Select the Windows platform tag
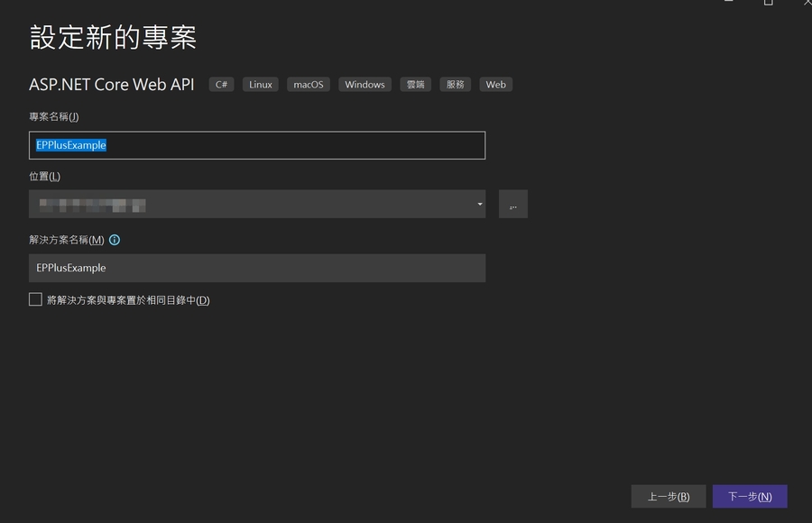Screen dimensions: 812x523 (x=364, y=85)
